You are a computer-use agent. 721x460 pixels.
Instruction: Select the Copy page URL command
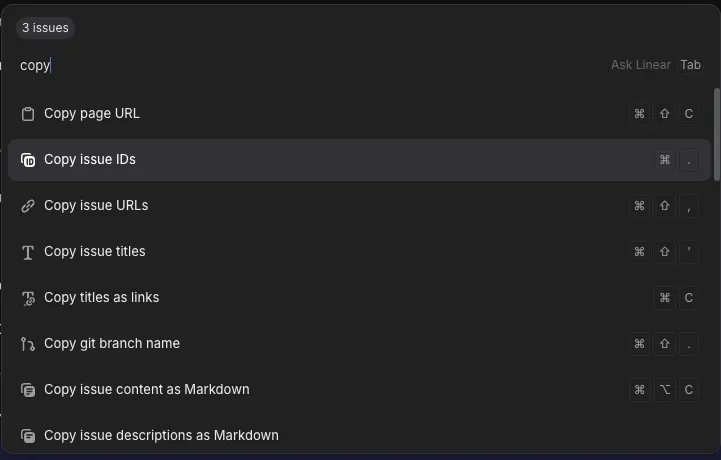pyautogui.click(x=360, y=114)
